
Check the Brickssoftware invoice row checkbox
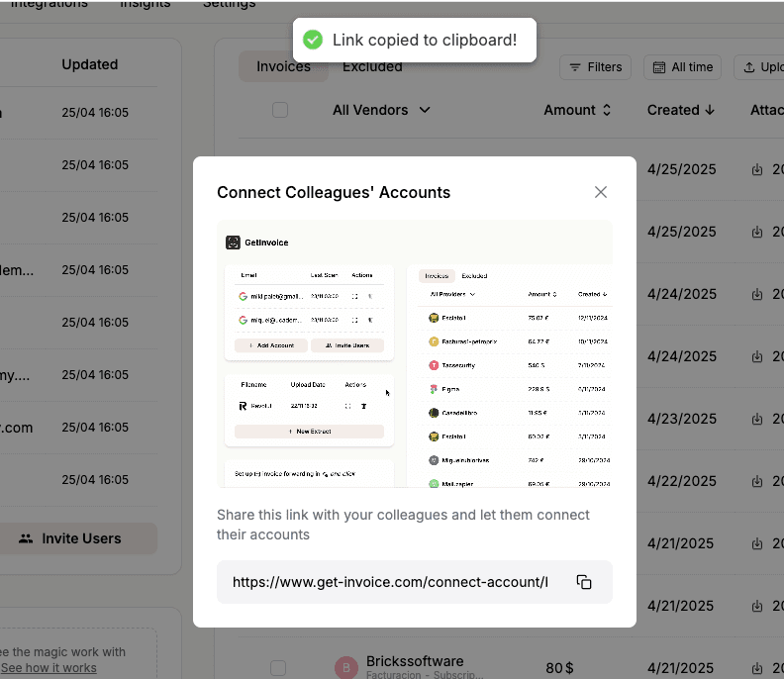coord(278,668)
